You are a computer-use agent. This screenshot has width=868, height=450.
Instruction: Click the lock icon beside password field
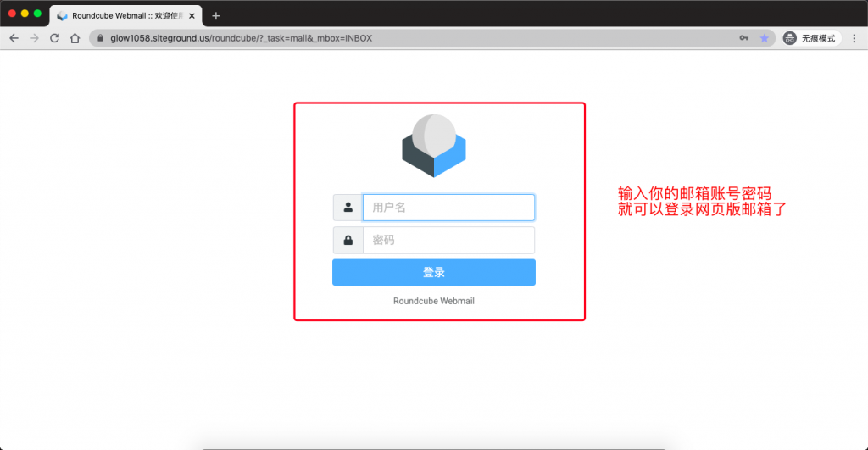pyautogui.click(x=348, y=240)
